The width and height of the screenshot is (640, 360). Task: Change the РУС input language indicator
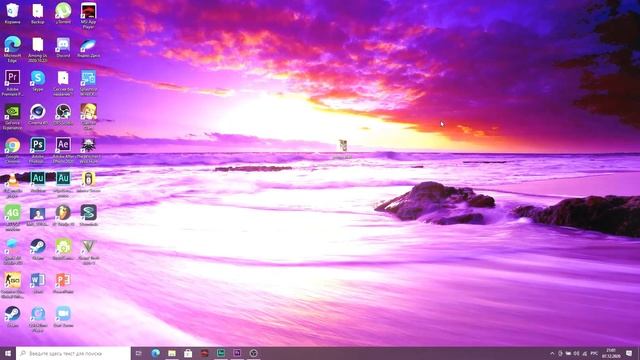(x=594, y=353)
